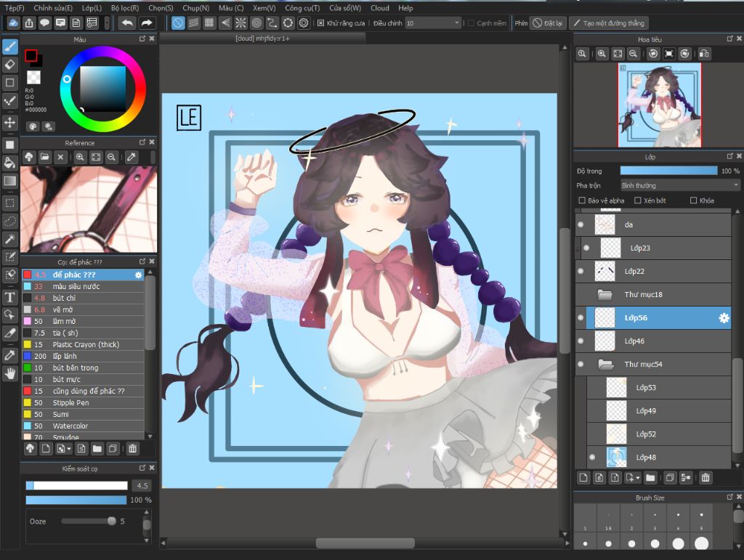
Task: Hide the Lớp56 layer
Action: pos(581,317)
